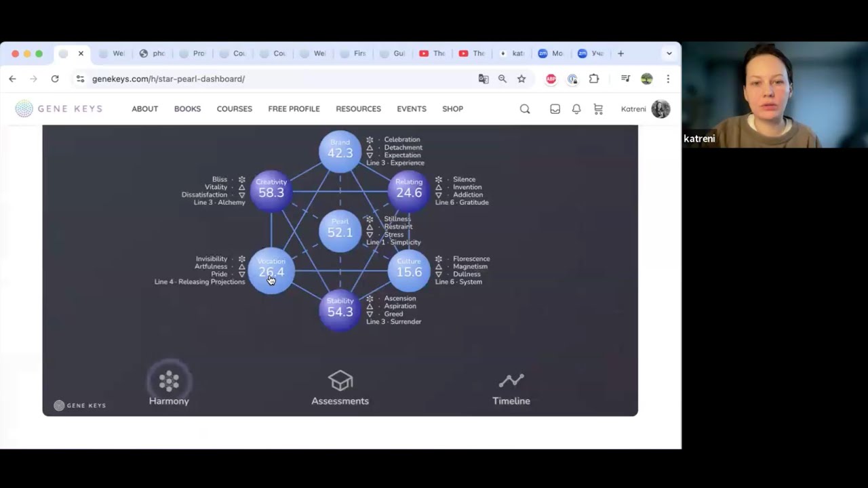868x488 pixels.
Task: Switch to the "Firs" browser tab
Action: point(353,54)
